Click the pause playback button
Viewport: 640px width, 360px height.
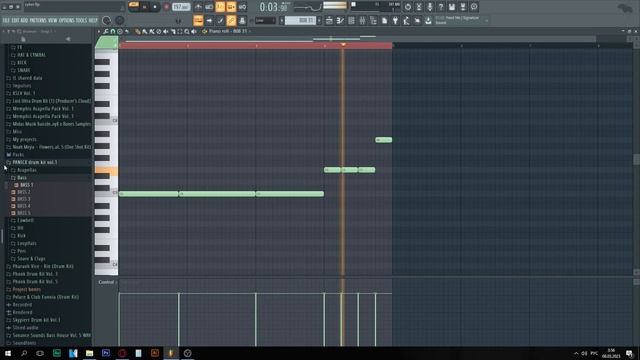144,7
